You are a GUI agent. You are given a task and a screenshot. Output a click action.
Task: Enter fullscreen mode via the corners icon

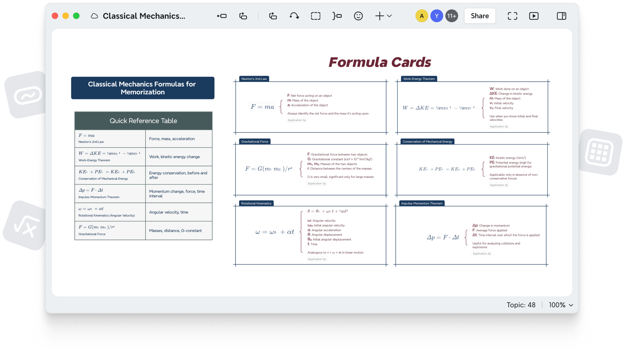pyautogui.click(x=512, y=16)
